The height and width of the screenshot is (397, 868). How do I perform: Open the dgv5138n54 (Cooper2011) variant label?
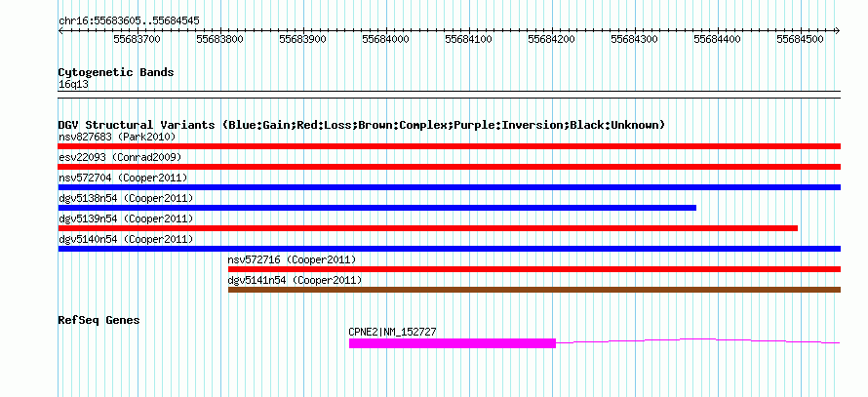click(126, 198)
